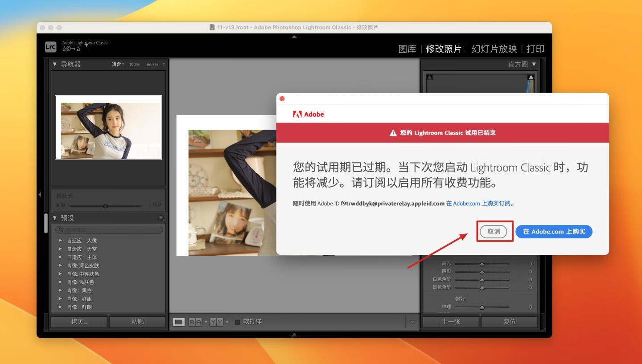The image size is (642, 364).
Task: Adjust the preset 数量 amount slider
Action: click(x=105, y=205)
